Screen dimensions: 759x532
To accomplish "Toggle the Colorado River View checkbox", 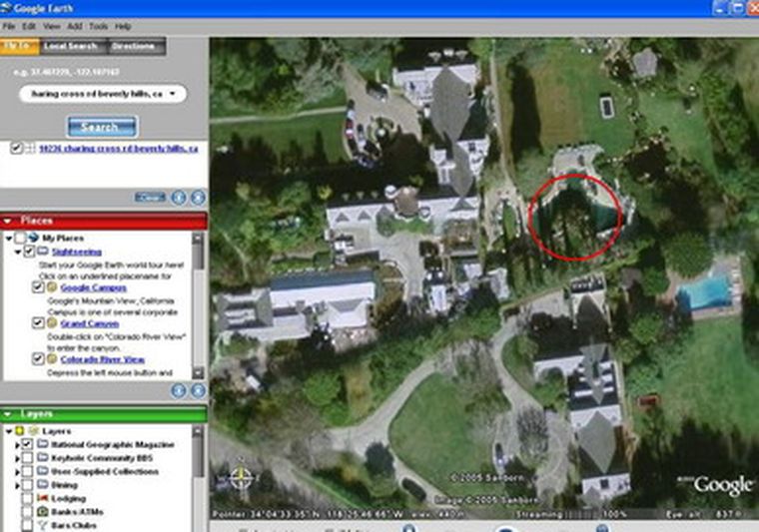I will pos(38,359).
